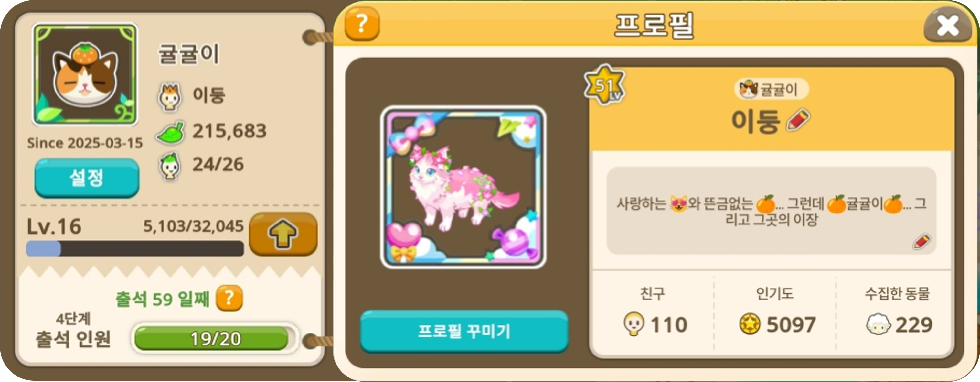The height and width of the screenshot is (382, 980).
Task: Click the 19/20 attendance progress bar
Action: point(215,338)
